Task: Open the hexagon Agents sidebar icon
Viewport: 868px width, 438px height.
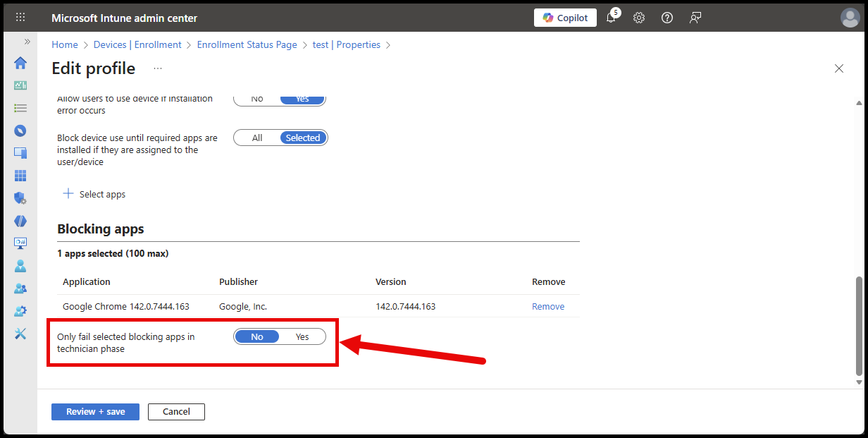Action: pos(20,221)
